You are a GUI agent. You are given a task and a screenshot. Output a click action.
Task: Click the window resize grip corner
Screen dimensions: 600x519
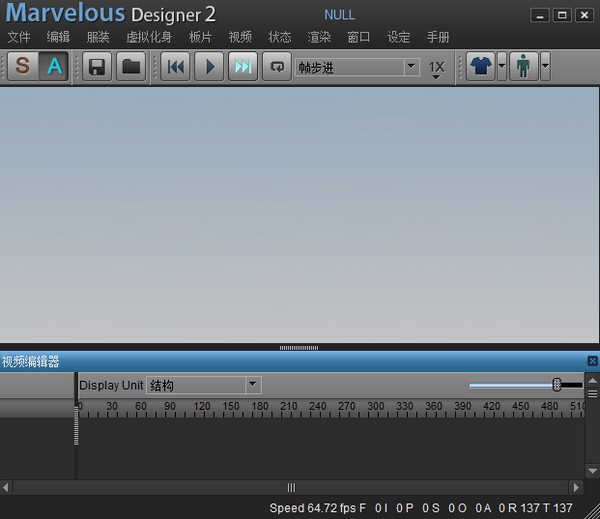point(592,512)
